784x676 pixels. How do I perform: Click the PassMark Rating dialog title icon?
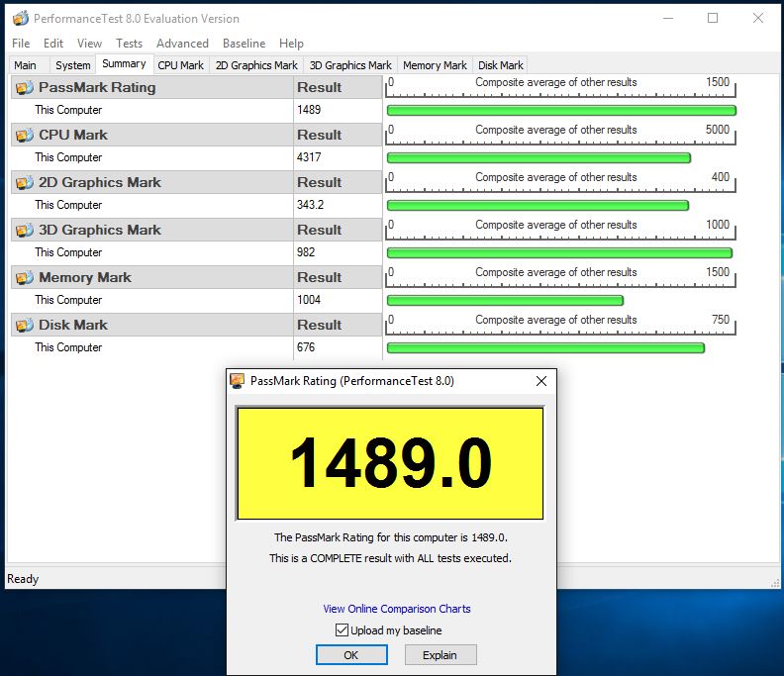[237, 381]
